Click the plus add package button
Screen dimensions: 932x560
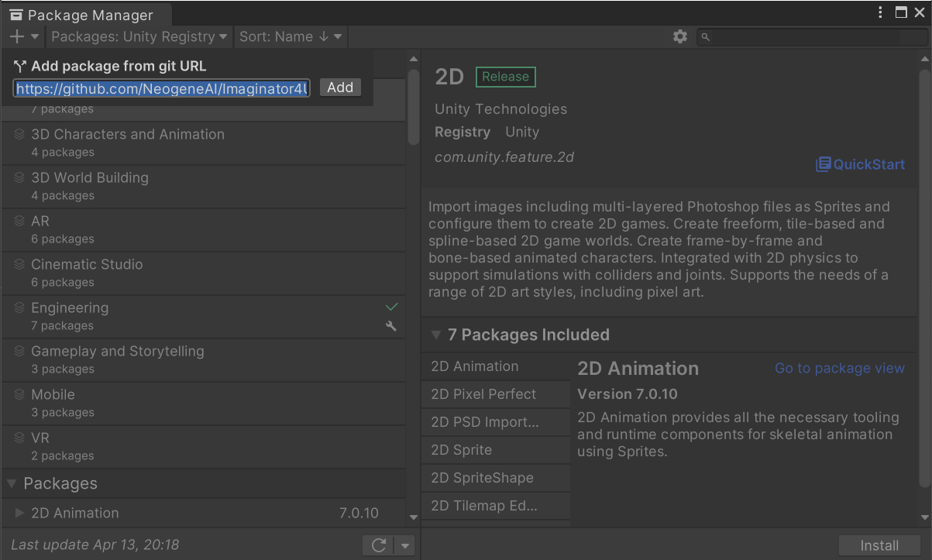click(17, 36)
